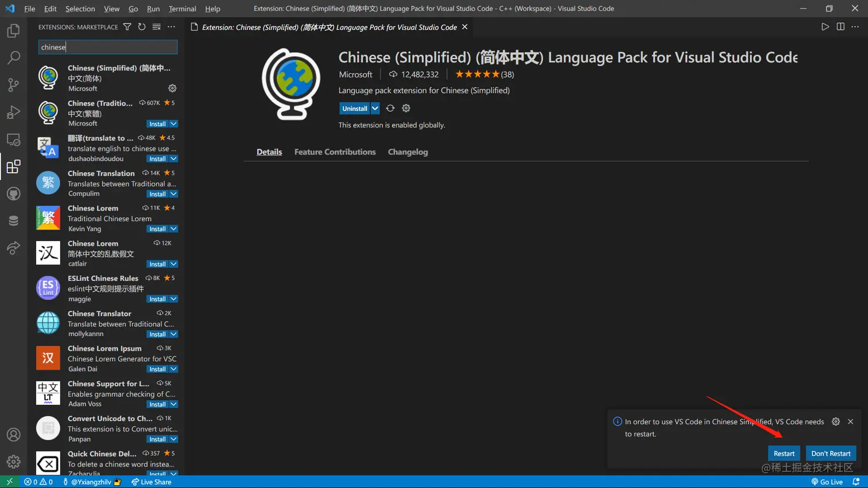868x488 pixels.
Task: Select the Details tab
Action: coord(269,152)
